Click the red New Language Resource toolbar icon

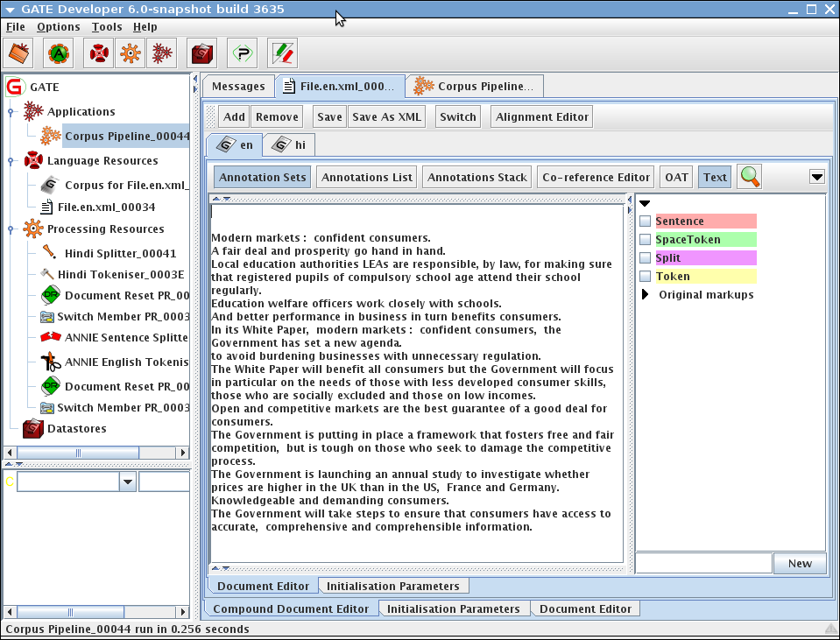tap(101, 53)
